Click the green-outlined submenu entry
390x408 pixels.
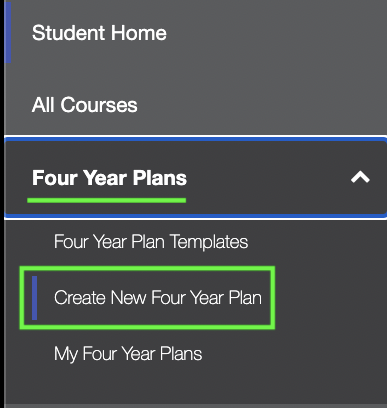click(147, 298)
